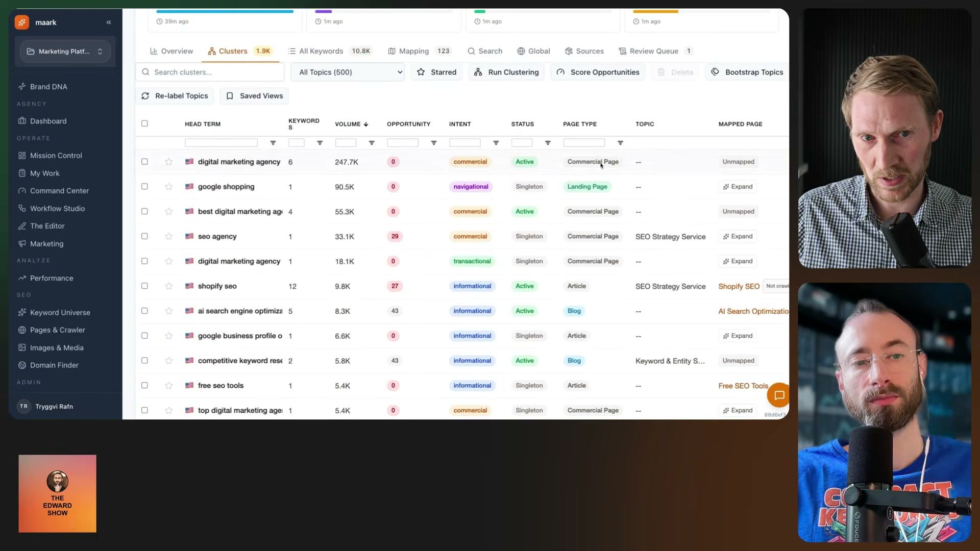
Task: Star the google shopping cluster
Action: [169, 187]
